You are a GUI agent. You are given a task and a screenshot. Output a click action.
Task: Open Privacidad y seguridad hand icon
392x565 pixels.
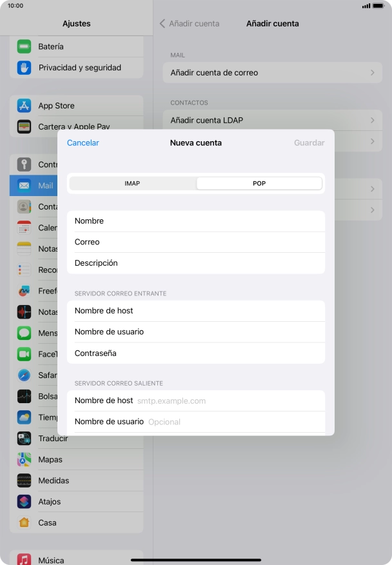[x=24, y=68]
